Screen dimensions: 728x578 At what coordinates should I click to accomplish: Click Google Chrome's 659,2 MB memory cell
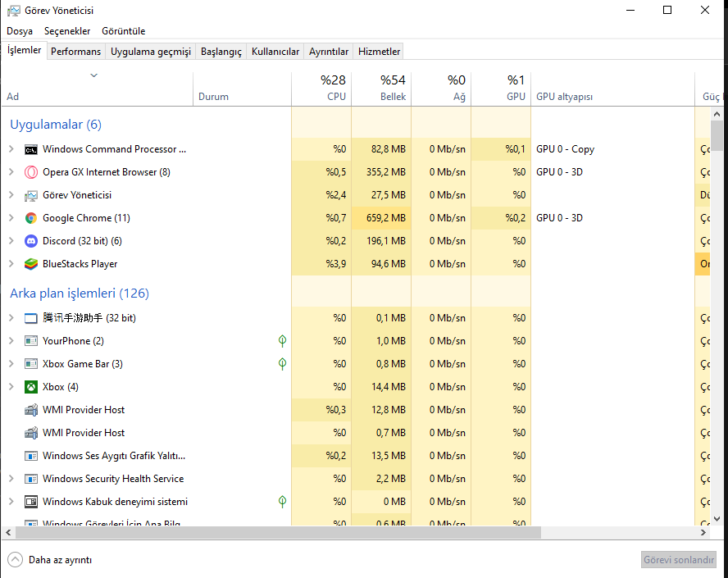pyautogui.click(x=381, y=218)
